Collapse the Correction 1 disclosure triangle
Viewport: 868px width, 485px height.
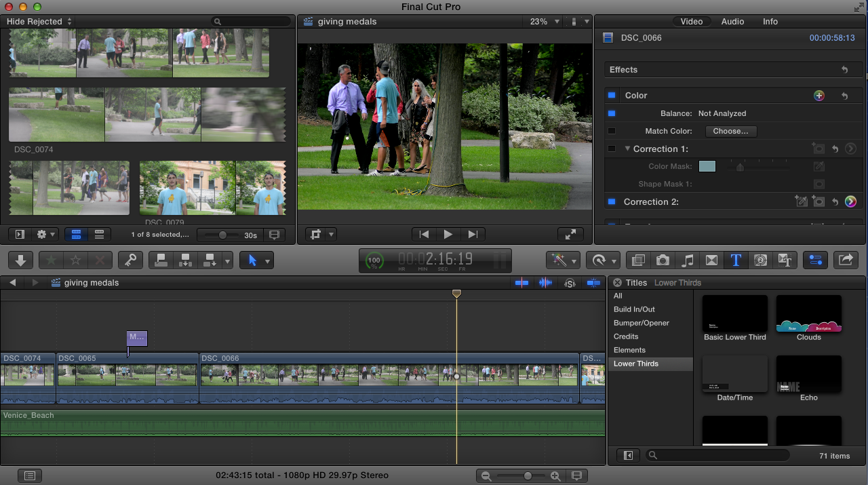point(627,149)
